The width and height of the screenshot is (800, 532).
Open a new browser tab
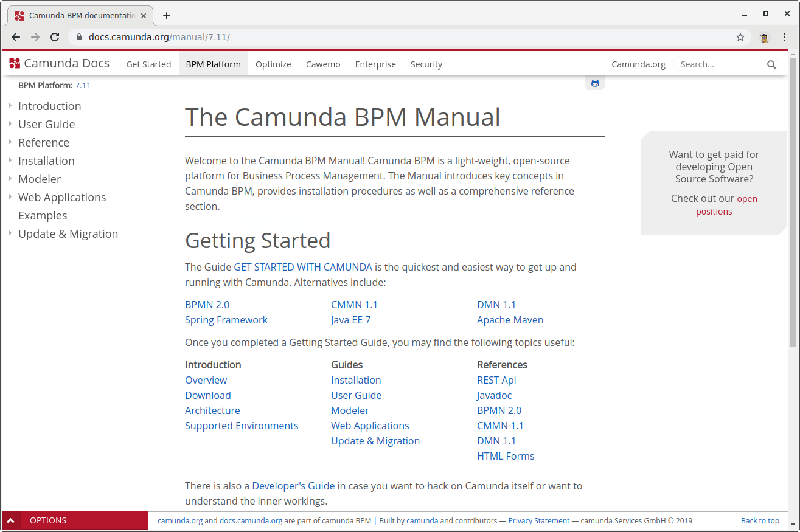click(167, 16)
